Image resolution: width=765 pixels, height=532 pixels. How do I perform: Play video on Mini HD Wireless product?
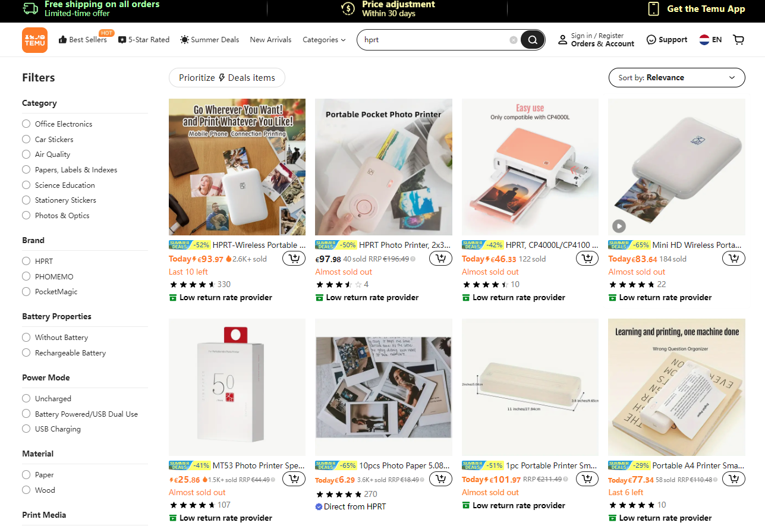coord(619,226)
